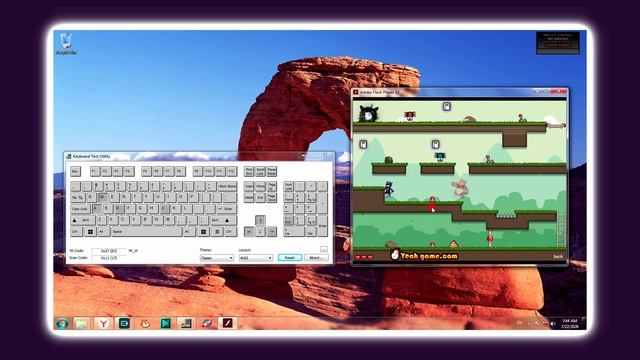
Task: Open the Recycle Bin desktop icon
Action: click(x=66, y=44)
